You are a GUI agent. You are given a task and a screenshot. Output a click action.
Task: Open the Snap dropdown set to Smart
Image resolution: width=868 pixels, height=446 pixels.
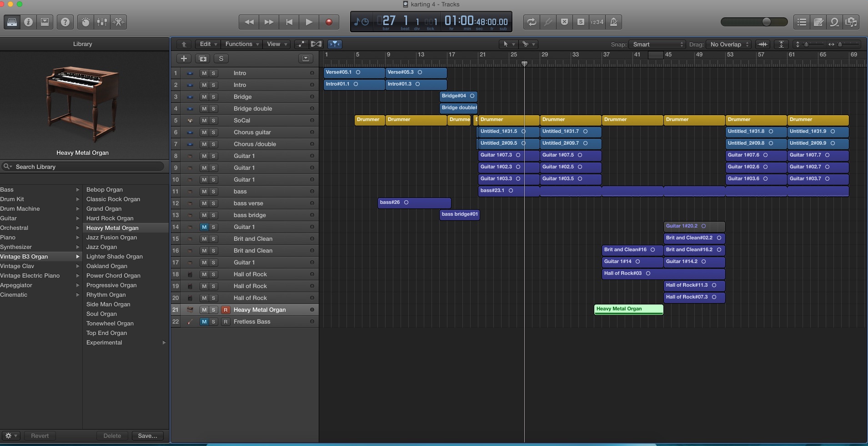(x=657, y=44)
